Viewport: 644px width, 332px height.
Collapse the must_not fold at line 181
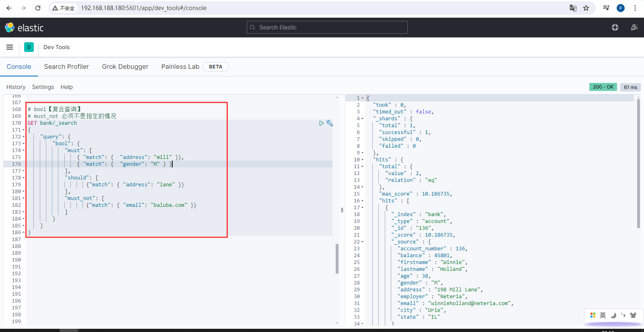tap(24, 198)
